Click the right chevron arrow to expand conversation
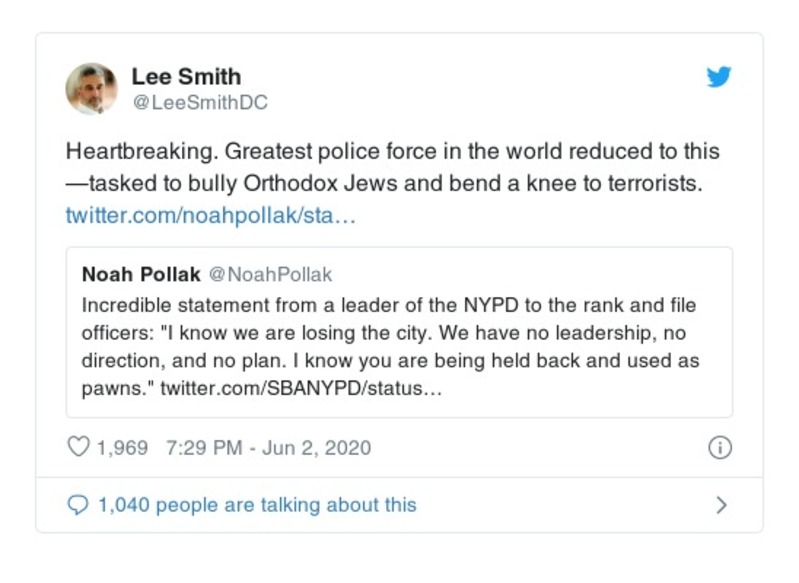799x583 pixels. (x=721, y=505)
